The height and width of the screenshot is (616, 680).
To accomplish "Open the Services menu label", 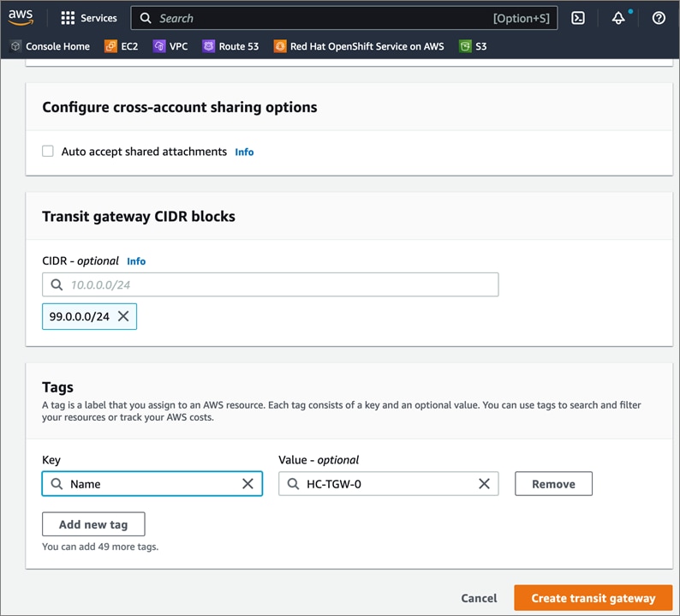I will (x=98, y=18).
